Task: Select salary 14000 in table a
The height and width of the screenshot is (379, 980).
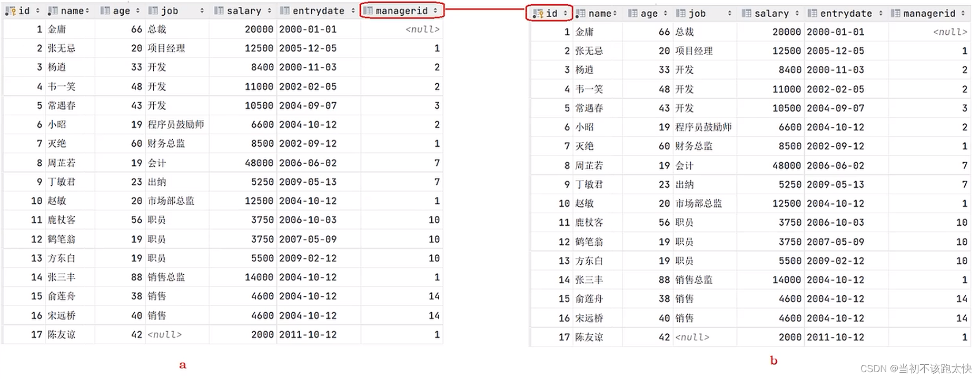Action: (x=259, y=277)
